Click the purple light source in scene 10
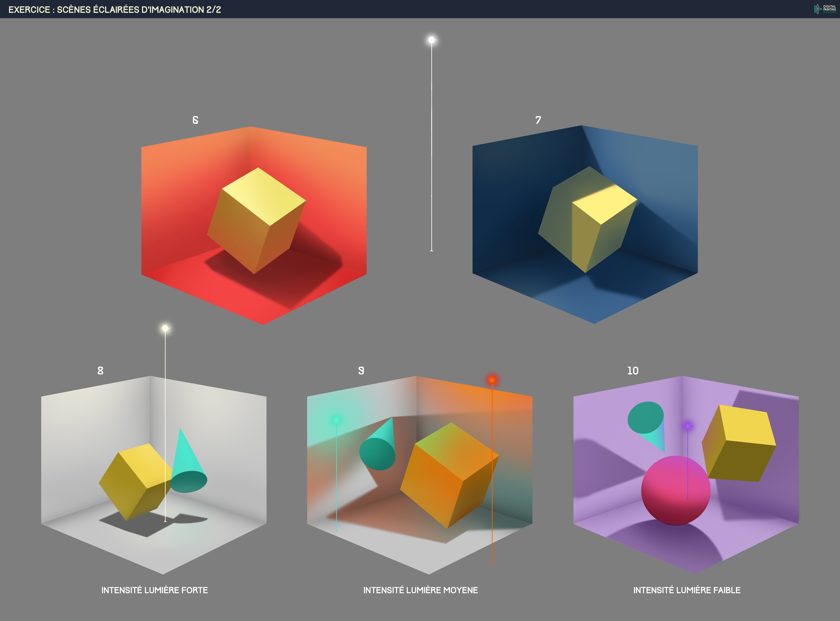Viewport: 840px width, 621px height. [x=688, y=426]
